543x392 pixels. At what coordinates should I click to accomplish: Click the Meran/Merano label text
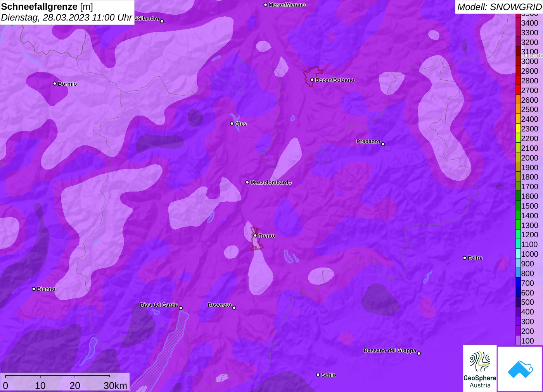[287, 5]
